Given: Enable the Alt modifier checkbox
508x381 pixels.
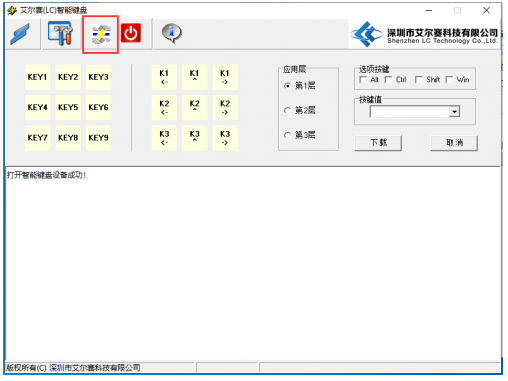Looking at the screenshot, I should point(363,80).
